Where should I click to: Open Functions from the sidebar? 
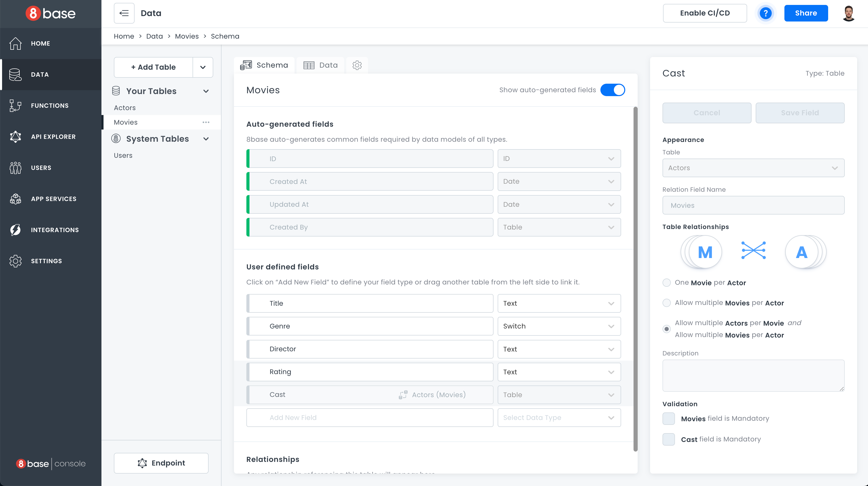pos(49,105)
